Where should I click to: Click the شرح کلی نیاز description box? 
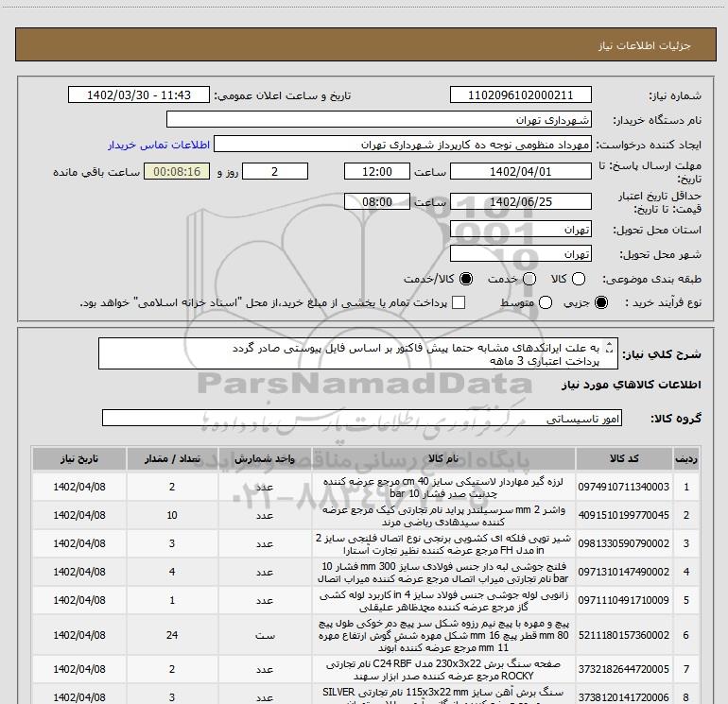pyautogui.click(x=358, y=354)
